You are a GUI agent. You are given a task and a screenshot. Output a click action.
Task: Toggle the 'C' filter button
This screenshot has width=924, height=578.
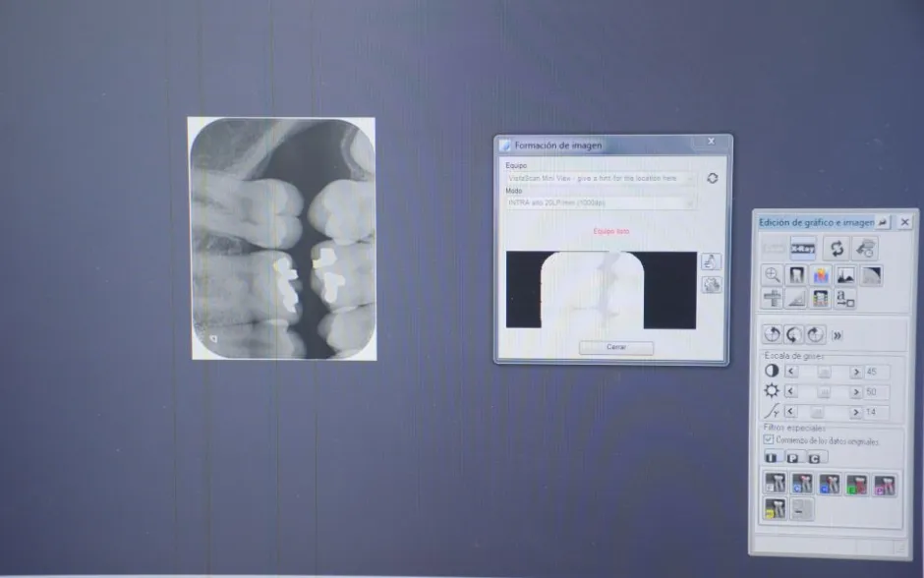coord(817,458)
